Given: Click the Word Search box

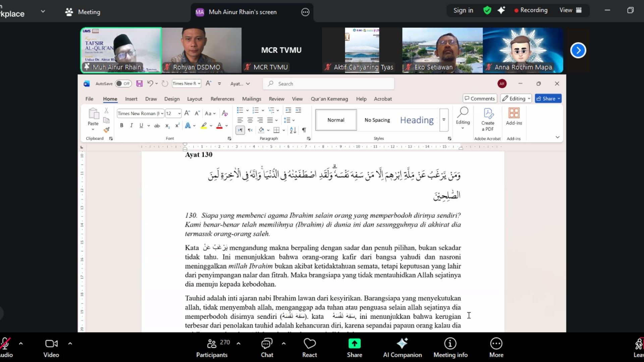Looking at the screenshot, I should pos(329,84).
